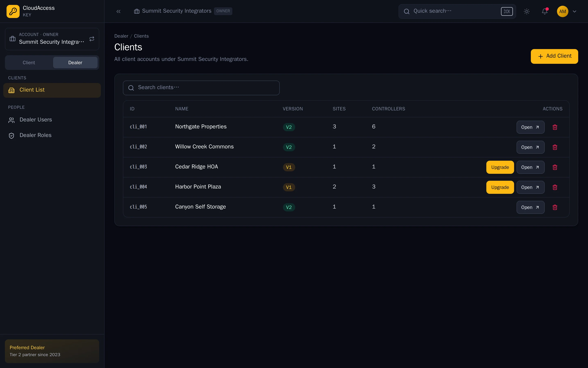Open Dealer Roles in the sidebar

52,136
